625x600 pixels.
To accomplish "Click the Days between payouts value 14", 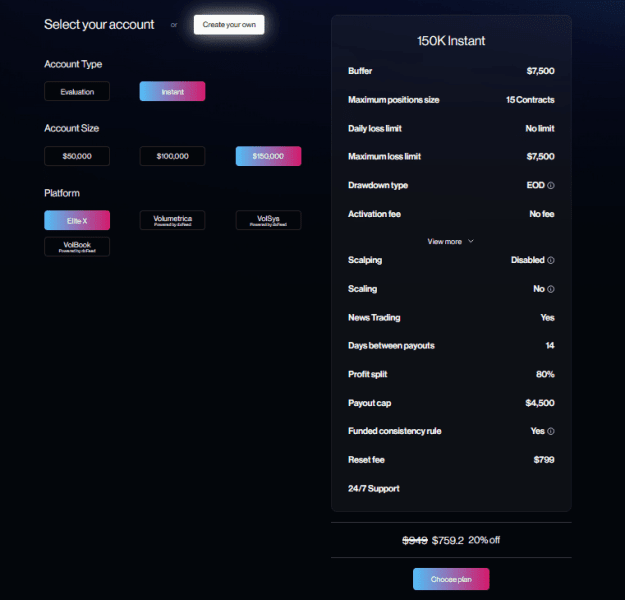I will pos(550,346).
